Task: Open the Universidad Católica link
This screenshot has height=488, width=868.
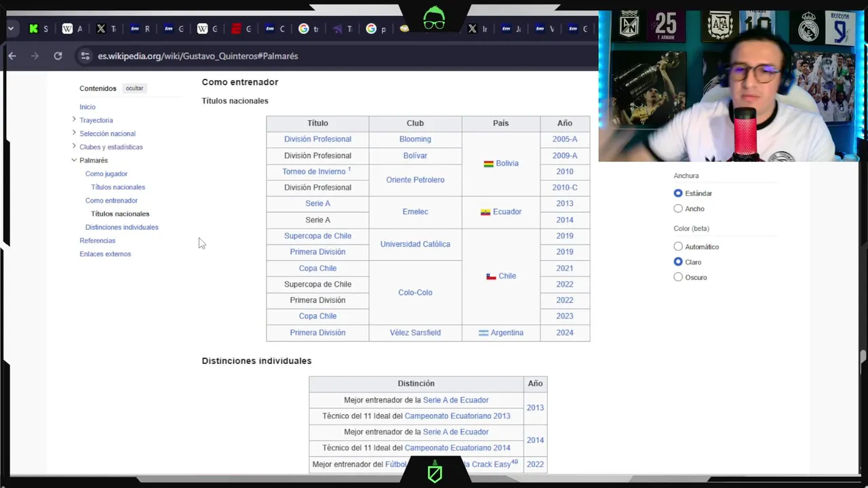Action: point(415,244)
